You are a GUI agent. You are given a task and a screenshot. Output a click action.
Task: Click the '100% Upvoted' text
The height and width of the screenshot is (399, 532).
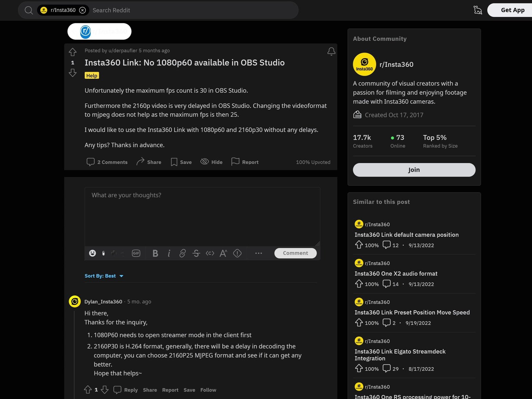[x=313, y=162]
